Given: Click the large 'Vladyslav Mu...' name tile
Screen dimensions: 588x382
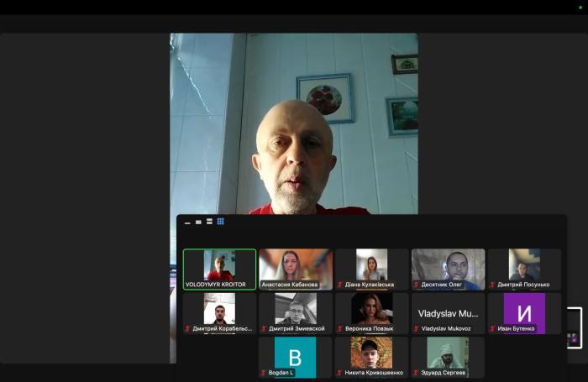Looking at the screenshot, I should click(x=449, y=313).
